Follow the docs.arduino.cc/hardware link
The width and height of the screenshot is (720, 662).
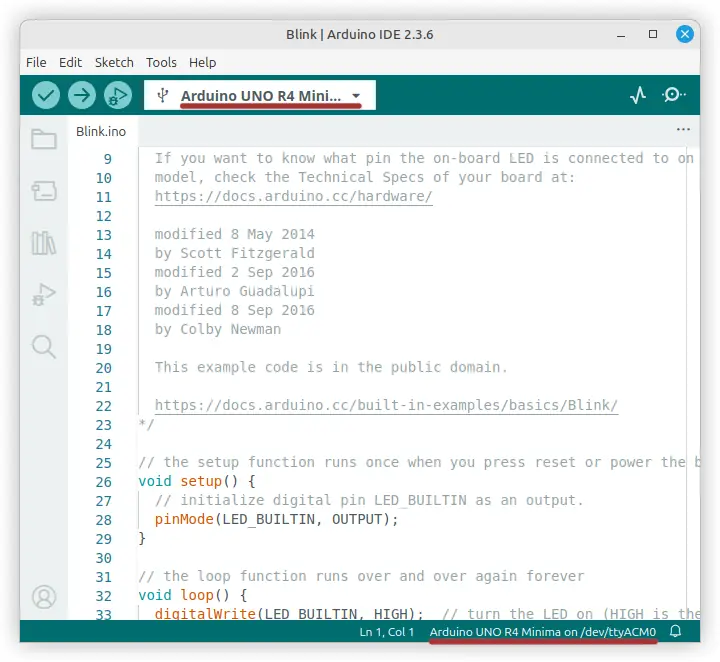[x=293, y=197]
